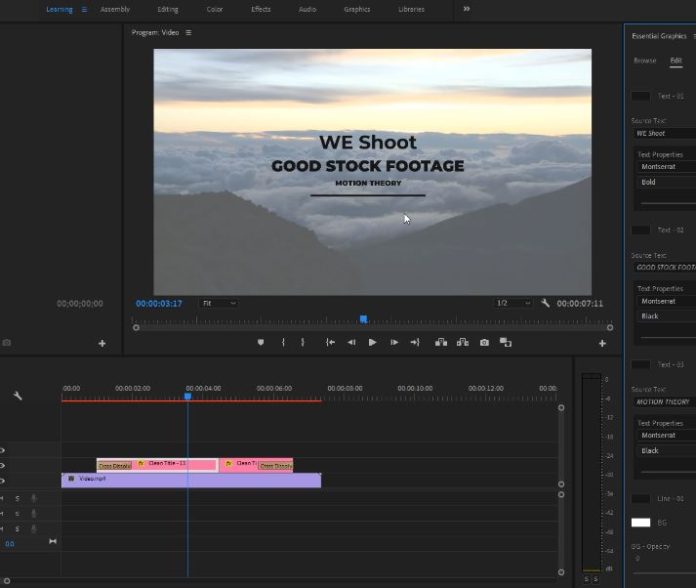Viewport: 696px width, 588px height.
Task: Toggle eye for the Clean Title track
Action: (2, 466)
